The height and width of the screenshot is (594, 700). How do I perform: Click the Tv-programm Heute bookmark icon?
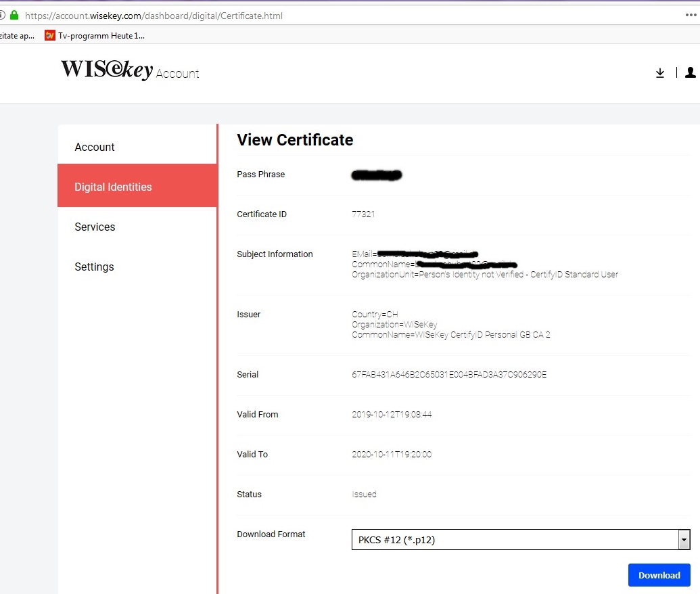tap(49, 35)
